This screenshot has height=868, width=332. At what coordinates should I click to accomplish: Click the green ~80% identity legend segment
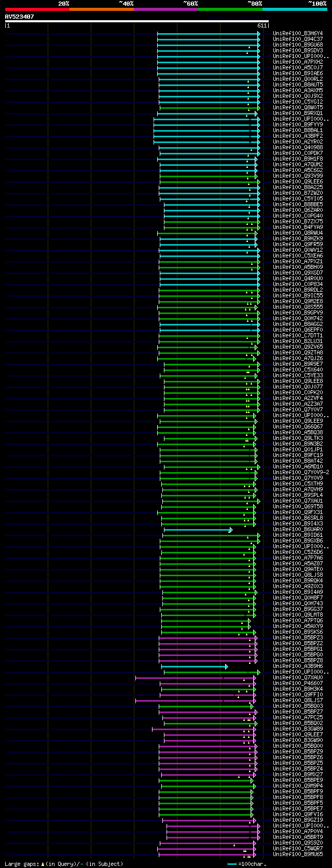[x=230, y=9]
